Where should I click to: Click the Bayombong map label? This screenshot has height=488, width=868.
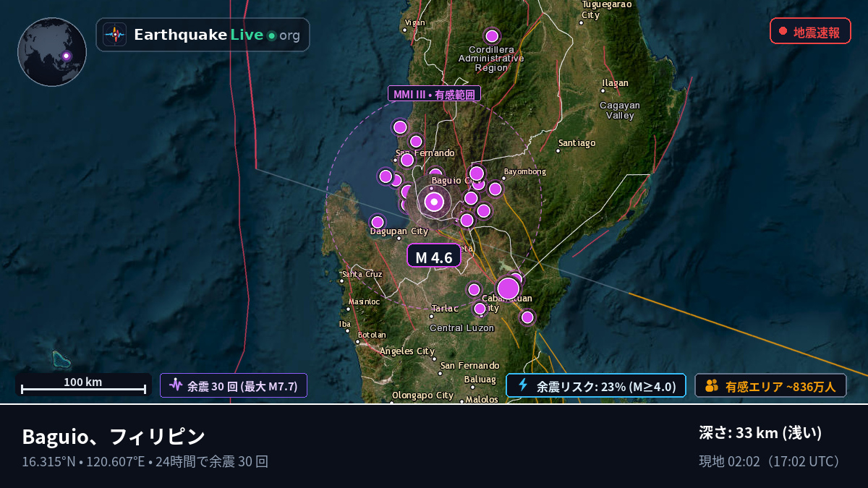point(525,171)
